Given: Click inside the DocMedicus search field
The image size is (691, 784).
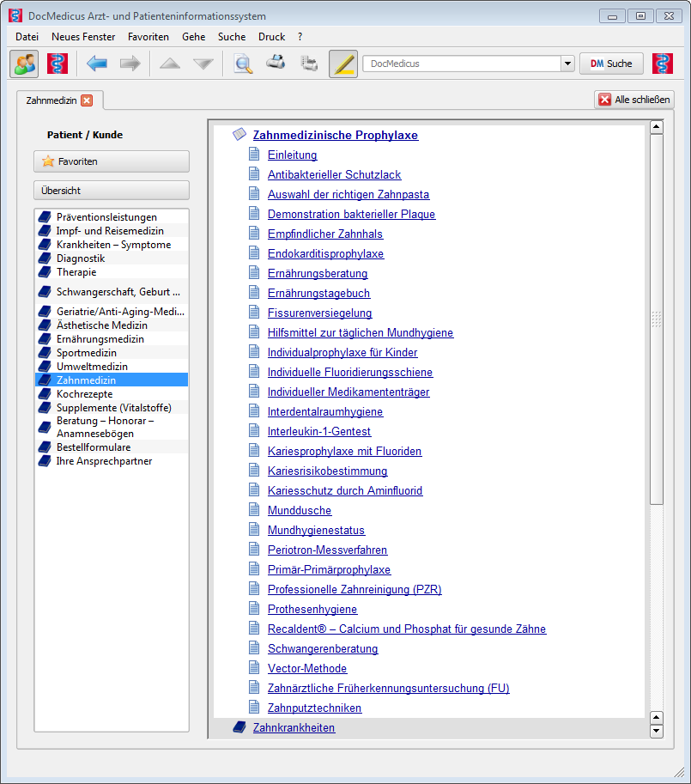Looking at the screenshot, I should click(462, 64).
